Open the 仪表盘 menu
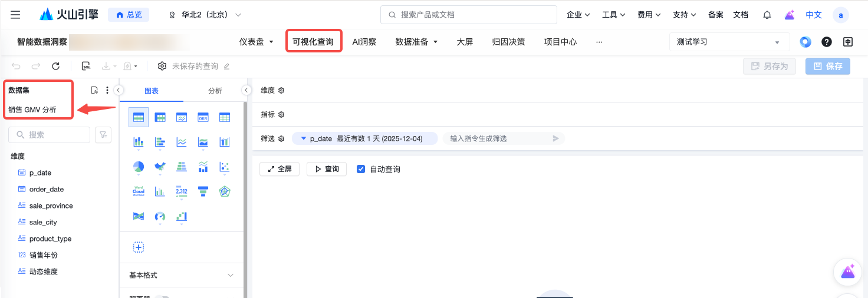Screen dimensions: 868x298 click(x=257, y=42)
